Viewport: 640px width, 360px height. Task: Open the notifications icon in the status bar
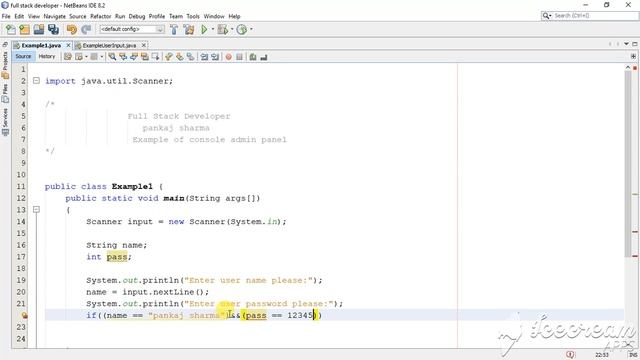coord(570,354)
